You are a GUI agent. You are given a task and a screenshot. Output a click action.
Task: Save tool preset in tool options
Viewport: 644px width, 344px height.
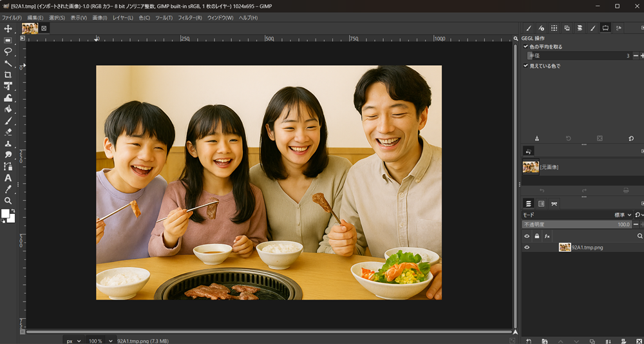click(x=537, y=139)
